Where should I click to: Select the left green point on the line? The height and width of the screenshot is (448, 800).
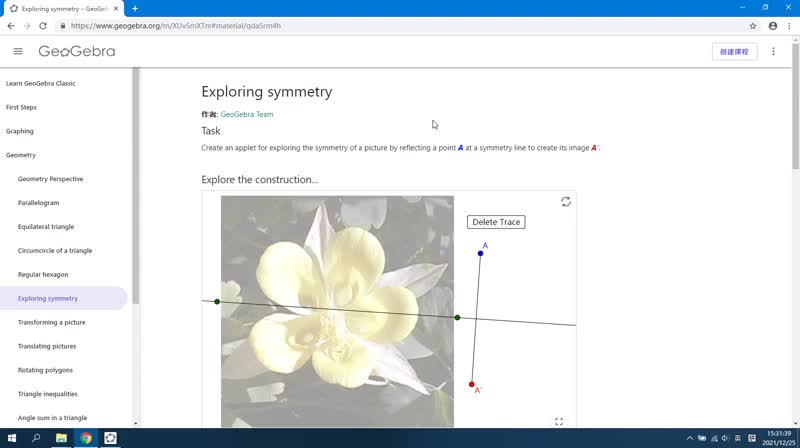[217, 302]
